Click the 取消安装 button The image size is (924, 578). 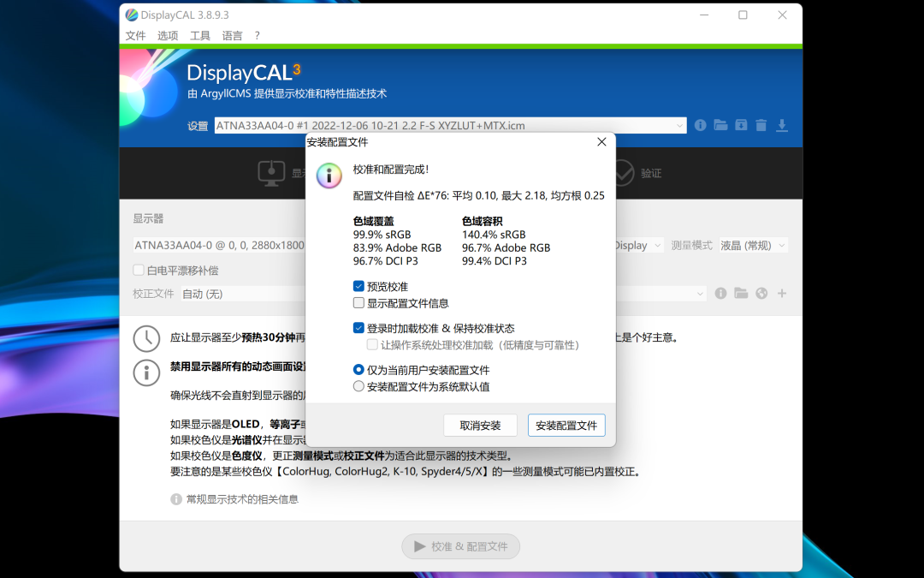pos(480,426)
